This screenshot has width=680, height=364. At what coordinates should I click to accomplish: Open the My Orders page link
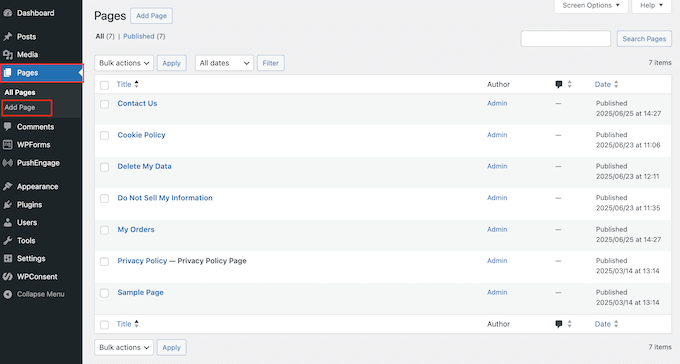pos(136,230)
